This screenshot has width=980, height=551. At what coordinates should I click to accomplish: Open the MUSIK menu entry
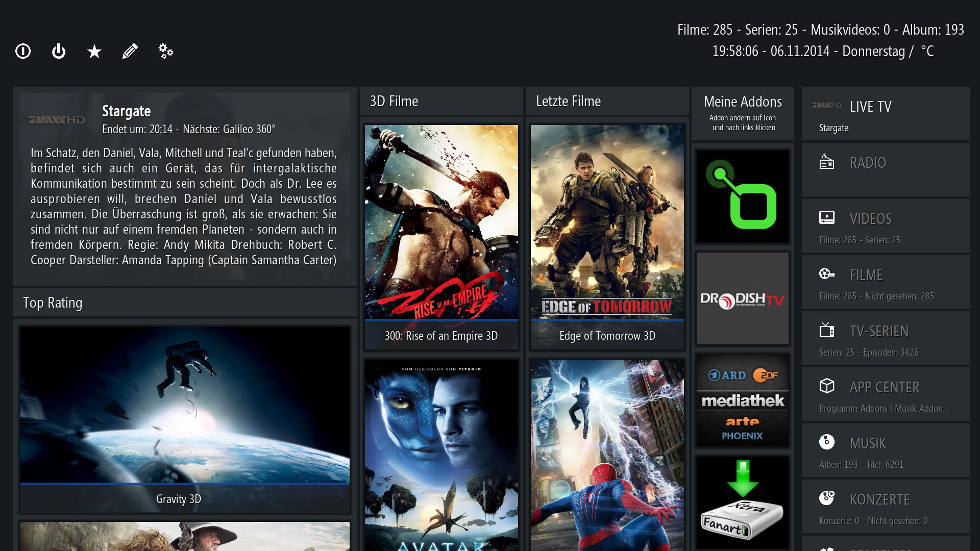click(x=886, y=450)
